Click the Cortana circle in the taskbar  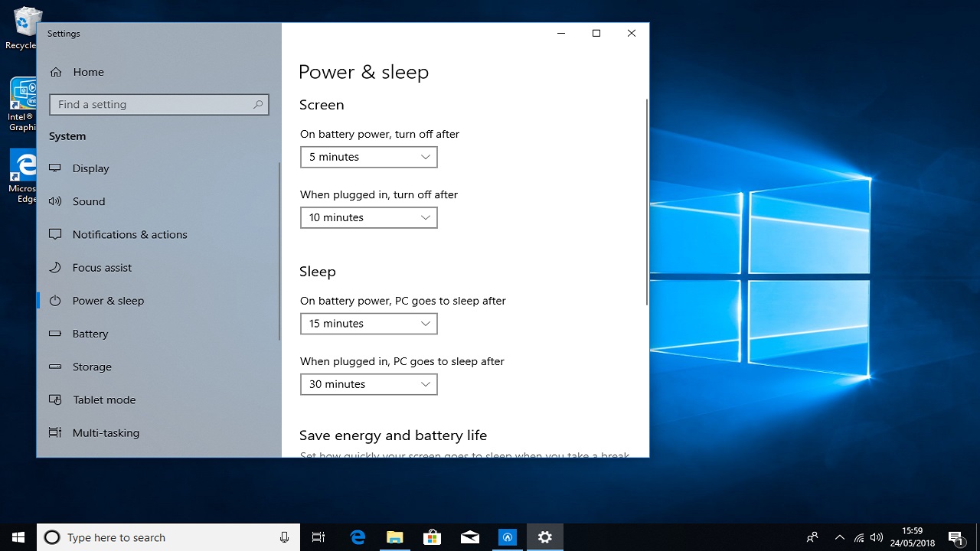click(52, 537)
